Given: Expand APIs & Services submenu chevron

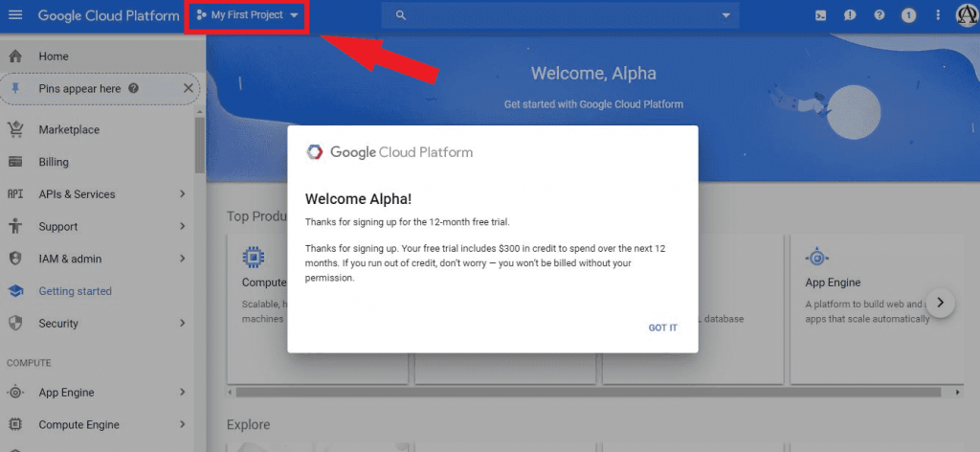Looking at the screenshot, I should [x=183, y=193].
